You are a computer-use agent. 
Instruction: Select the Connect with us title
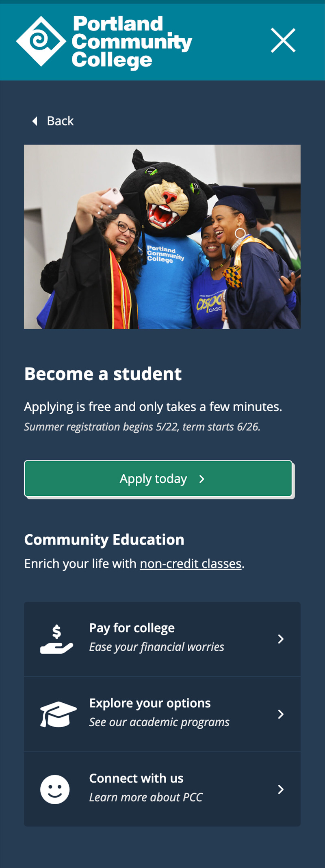(136, 778)
